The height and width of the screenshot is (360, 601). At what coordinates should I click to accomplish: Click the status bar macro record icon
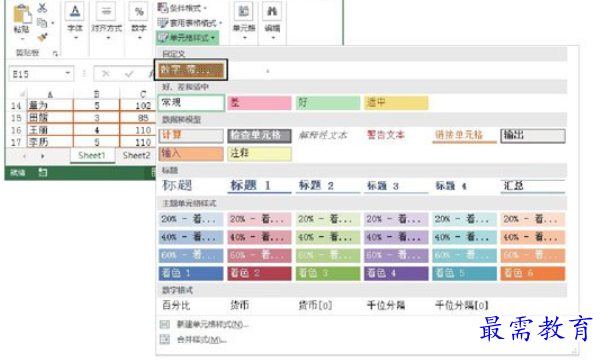click(43, 173)
